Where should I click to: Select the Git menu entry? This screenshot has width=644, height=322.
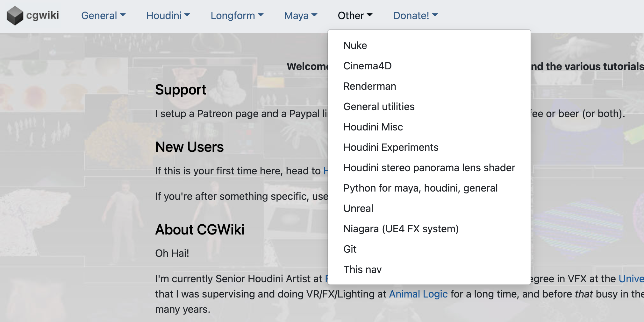coord(429,249)
